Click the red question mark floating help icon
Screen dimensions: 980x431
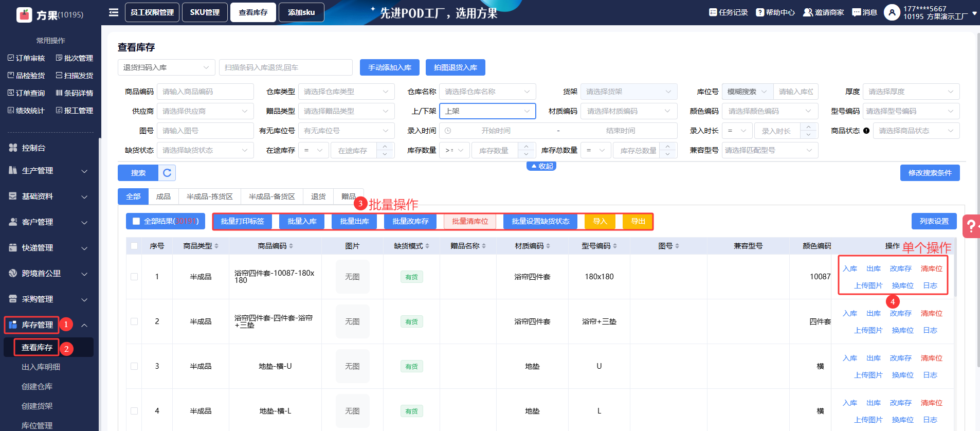point(971,226)
